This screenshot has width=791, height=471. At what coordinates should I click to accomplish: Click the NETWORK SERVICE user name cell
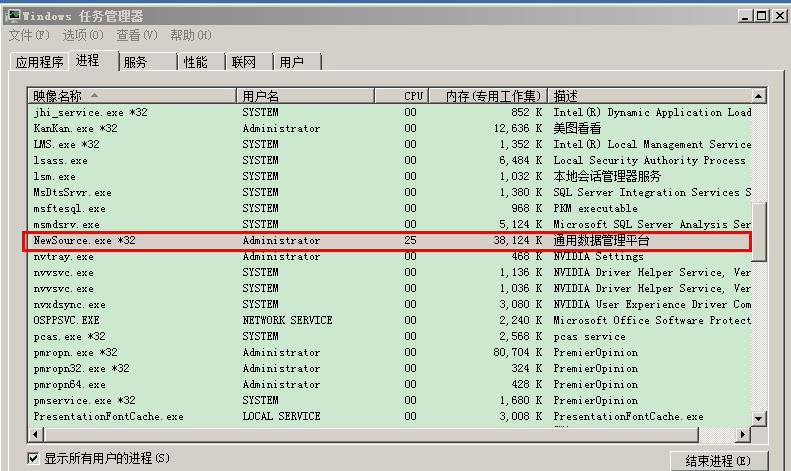pos(288,320)
